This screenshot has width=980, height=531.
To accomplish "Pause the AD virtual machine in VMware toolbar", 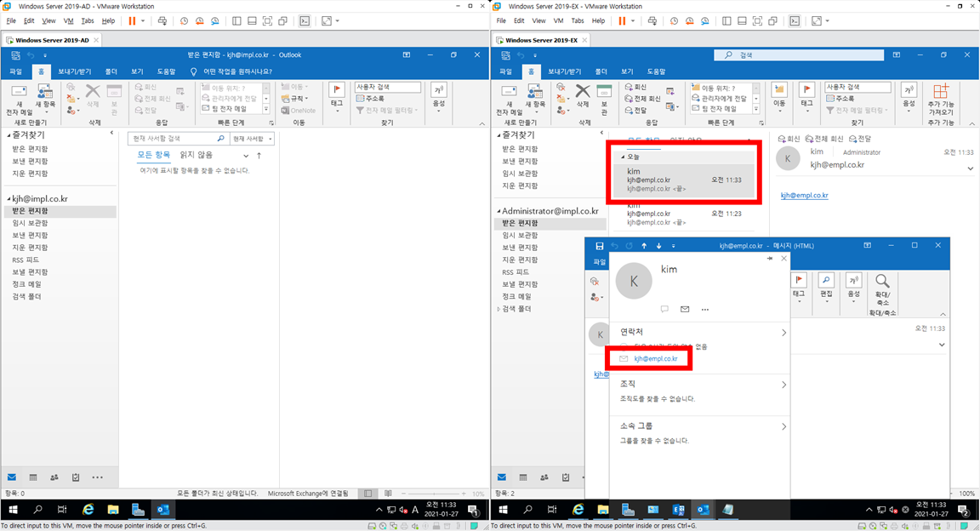I will click(132, 20).
